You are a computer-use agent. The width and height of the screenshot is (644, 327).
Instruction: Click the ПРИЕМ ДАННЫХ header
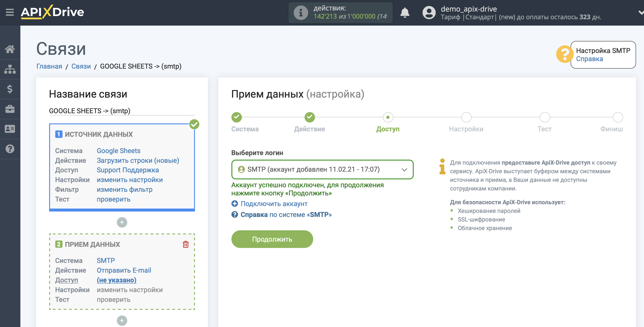92,245
